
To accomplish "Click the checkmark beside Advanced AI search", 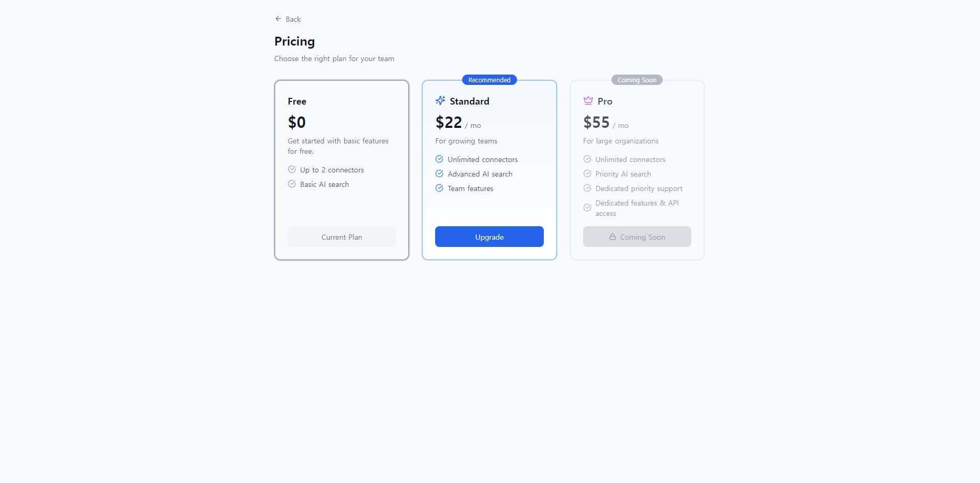I will tap(439, 173).
